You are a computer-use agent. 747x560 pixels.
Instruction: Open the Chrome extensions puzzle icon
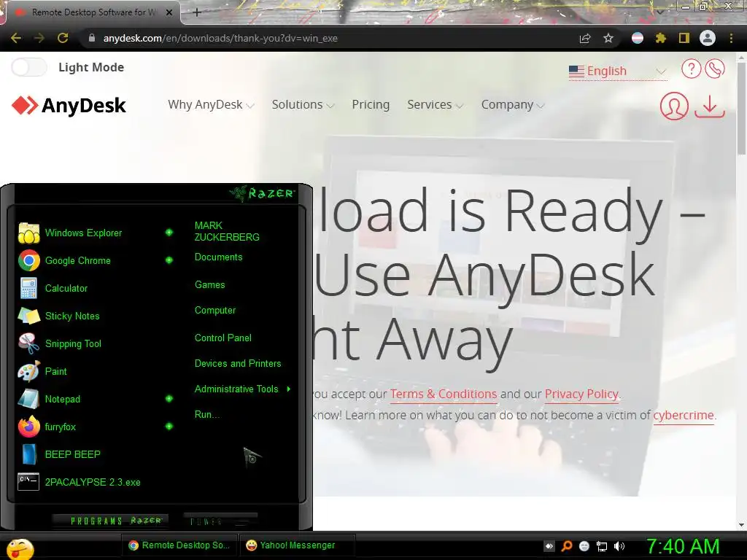(x=660, y=38)
